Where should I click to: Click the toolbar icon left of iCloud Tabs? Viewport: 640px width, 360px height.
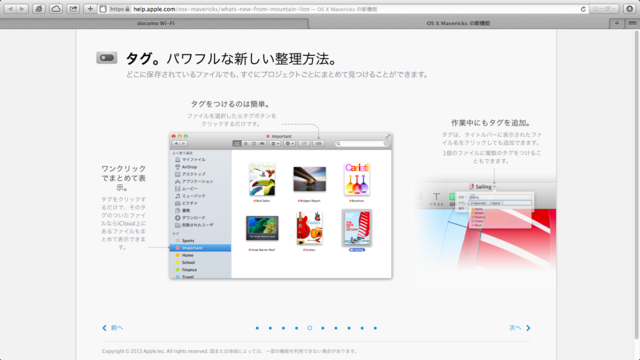click(39, 9)
